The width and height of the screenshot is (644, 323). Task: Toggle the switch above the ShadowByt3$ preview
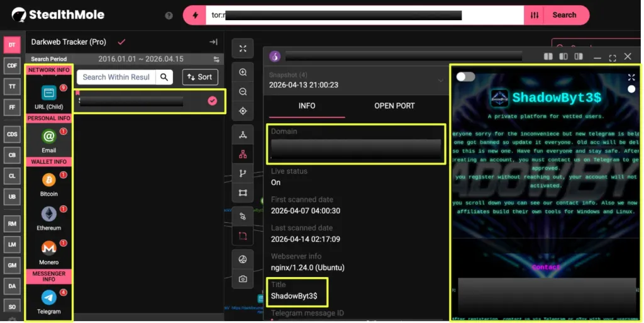coord(465,77)
